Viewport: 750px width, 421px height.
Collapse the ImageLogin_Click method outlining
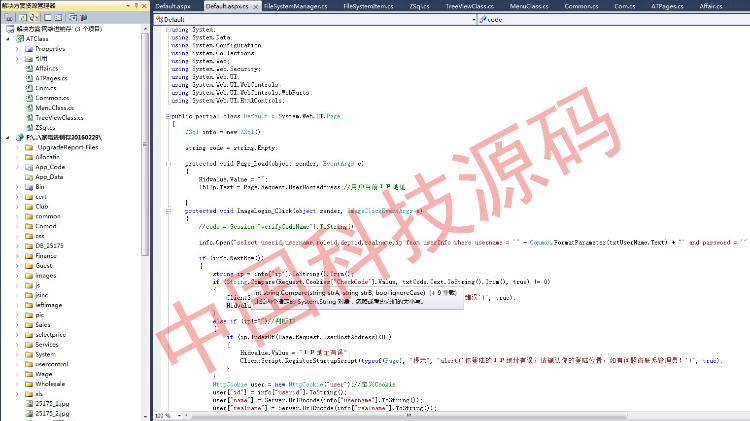point(168,211)
